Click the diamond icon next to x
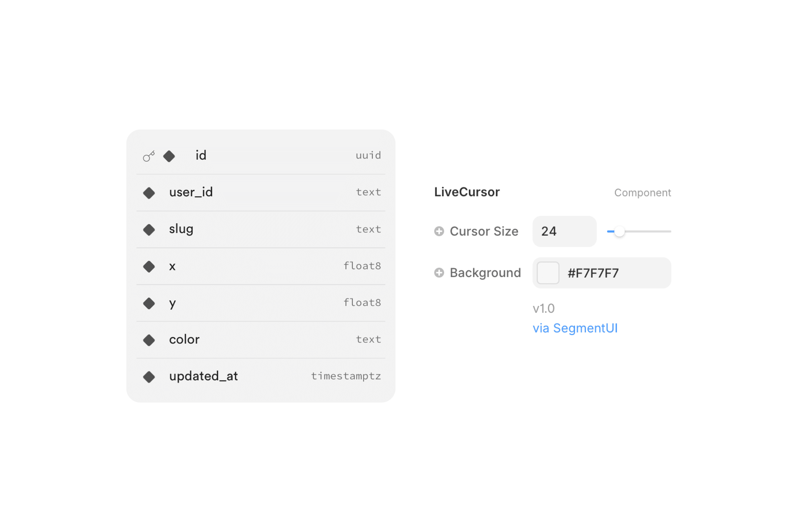Viewport: 809px width, 532px height. 149,266
